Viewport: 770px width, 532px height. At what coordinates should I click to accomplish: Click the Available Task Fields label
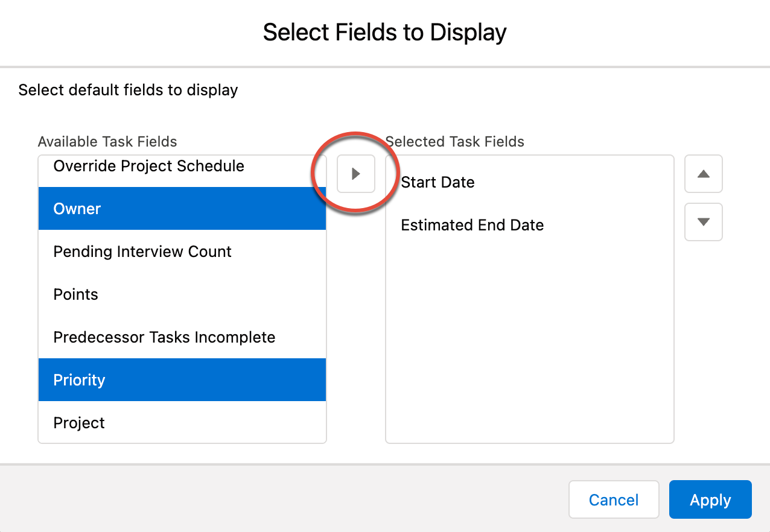(107, 142)
